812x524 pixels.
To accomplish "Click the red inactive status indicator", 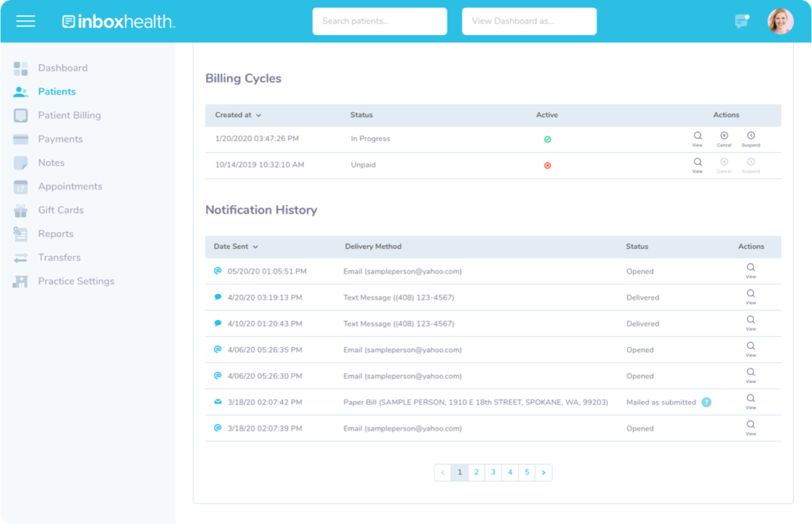I will coord(547,166).
